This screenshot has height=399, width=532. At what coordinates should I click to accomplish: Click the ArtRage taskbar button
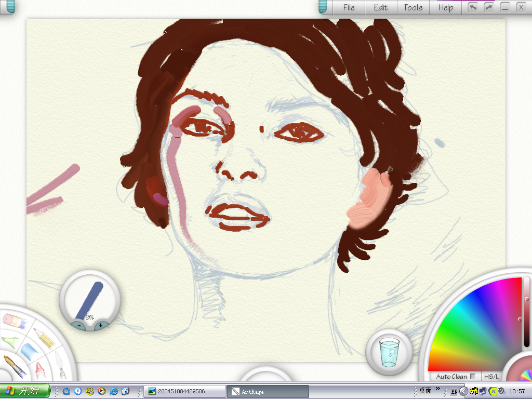[x=268, y=391]
